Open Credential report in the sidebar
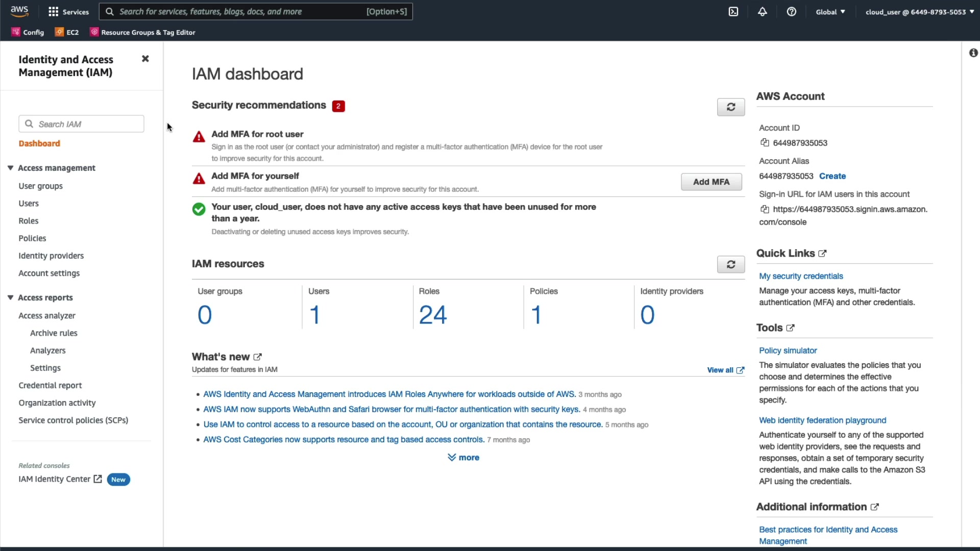Viewport: 980px width, 551px height. (50, 385)
